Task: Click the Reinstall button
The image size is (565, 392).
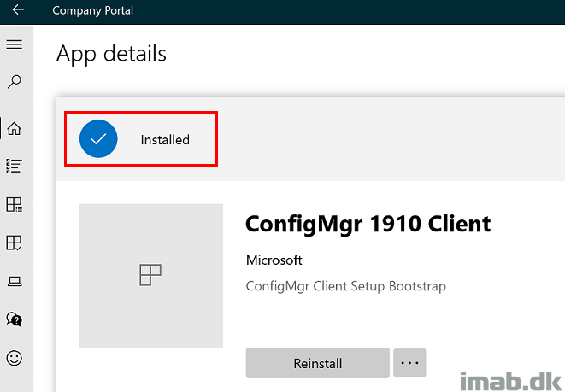Action: [317, 363]
